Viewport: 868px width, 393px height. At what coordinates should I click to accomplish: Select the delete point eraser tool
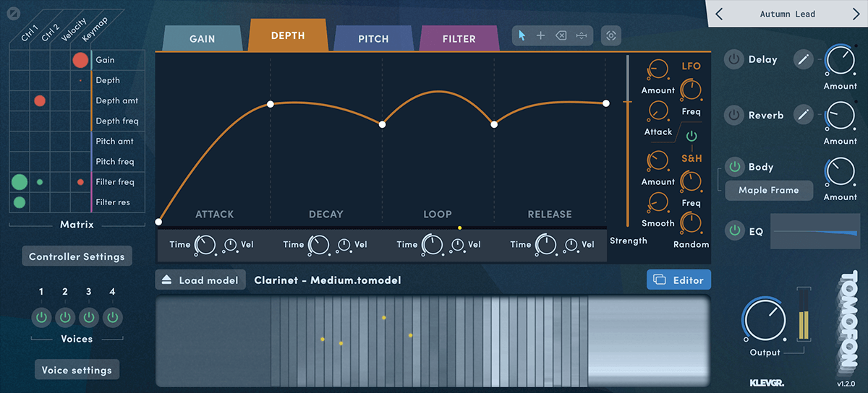tap(561, 35)
